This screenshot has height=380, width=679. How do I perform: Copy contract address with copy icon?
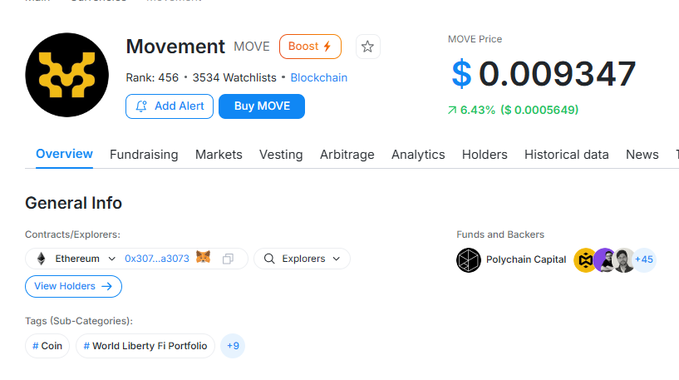[x=228, y=259]
